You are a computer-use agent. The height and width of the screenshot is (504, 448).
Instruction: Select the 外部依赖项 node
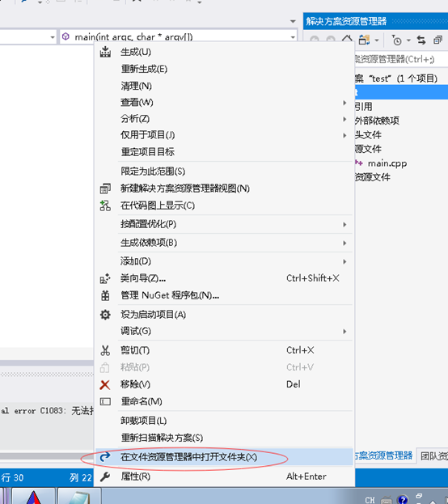click(377, 121)
